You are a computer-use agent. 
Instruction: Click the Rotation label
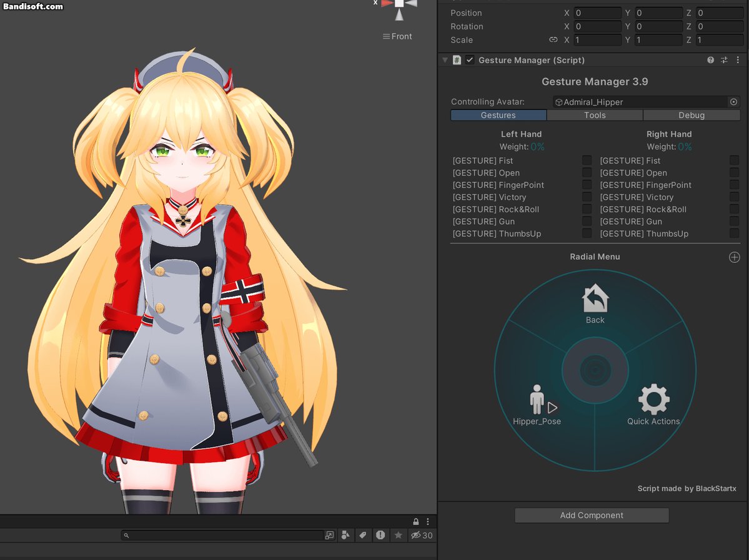pos(467,26)
